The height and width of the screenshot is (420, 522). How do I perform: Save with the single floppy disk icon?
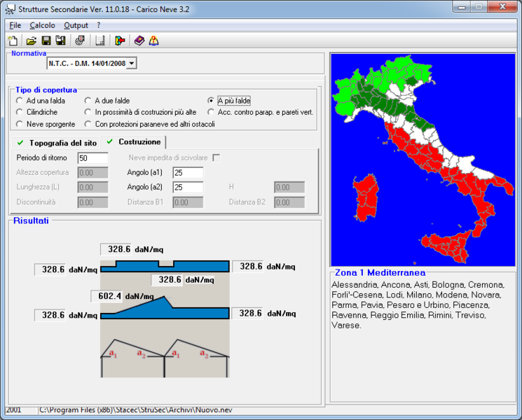[46, 41]
